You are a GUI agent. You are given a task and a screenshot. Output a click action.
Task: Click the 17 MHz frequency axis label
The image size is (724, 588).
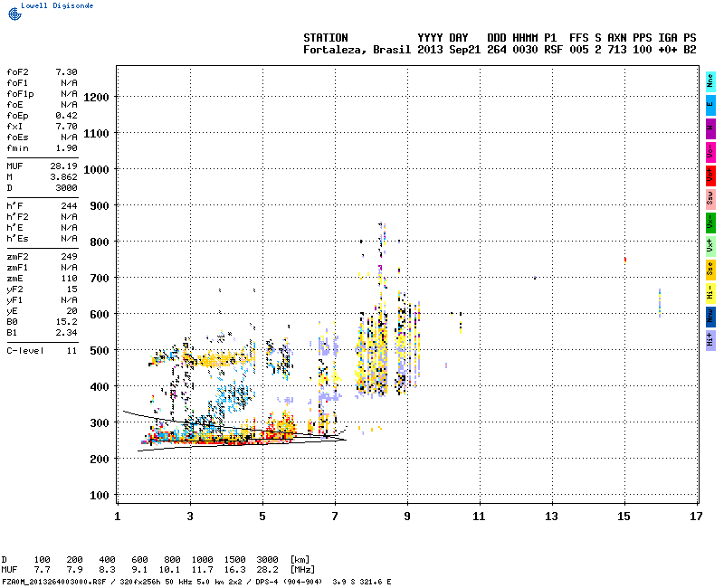pyautogui.click(x=696, y=516)
